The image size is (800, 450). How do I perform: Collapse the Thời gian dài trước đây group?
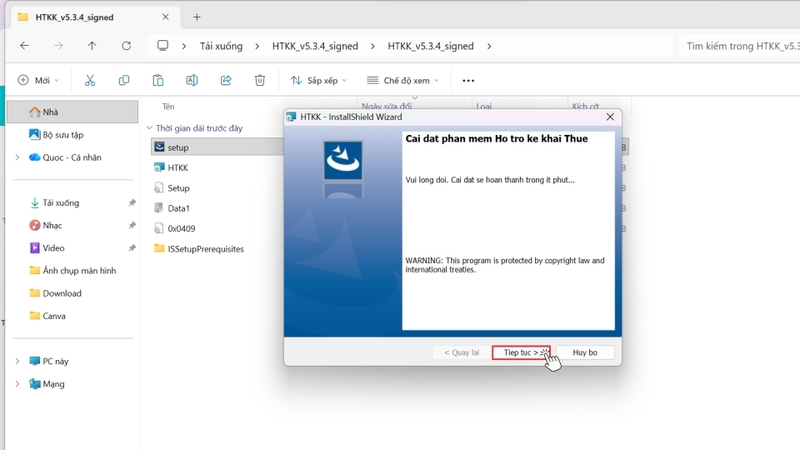149,128
